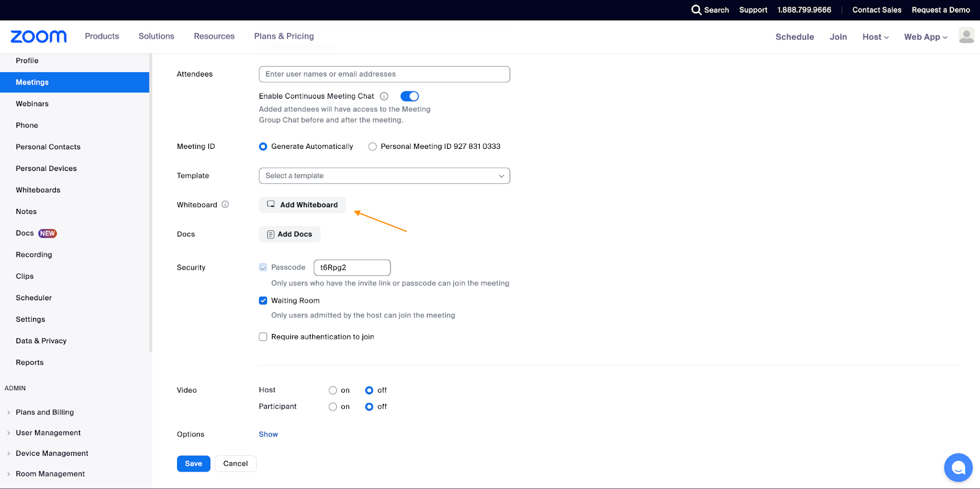
Task: Check Require authentication to join
Action: coord(263,337)
